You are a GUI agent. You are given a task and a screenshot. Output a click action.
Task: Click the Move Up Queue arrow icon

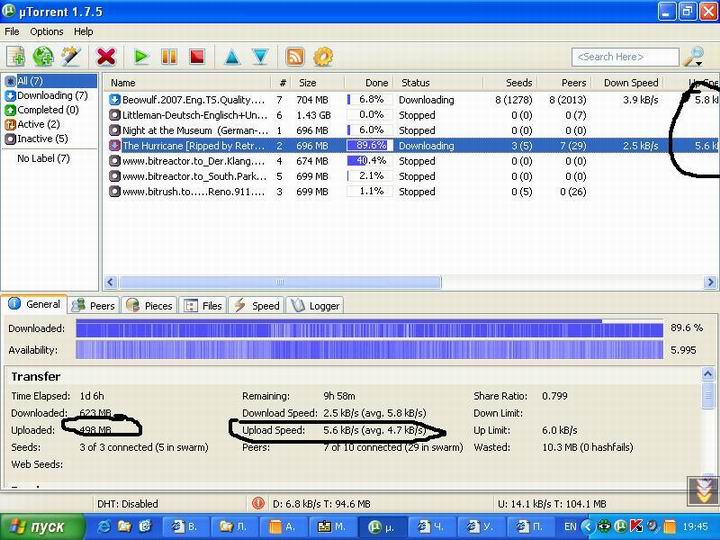[232, 57]
